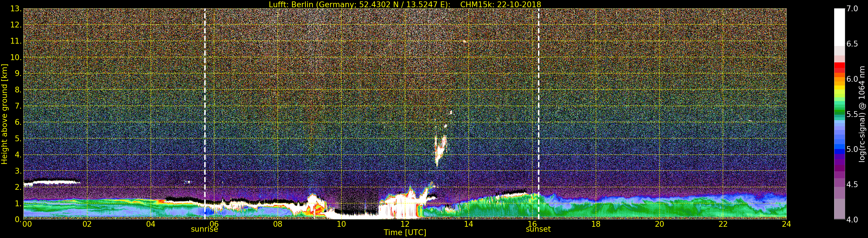Click the height axis tick '12.'
The width and height of the screenshot is (868, 238).
point(16,25)
